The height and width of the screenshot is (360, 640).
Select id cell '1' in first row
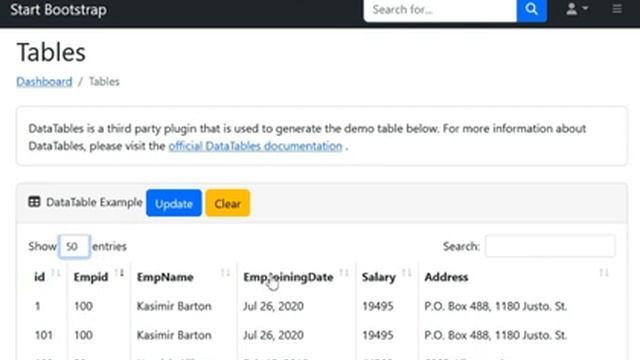click(x=38, y=306)
